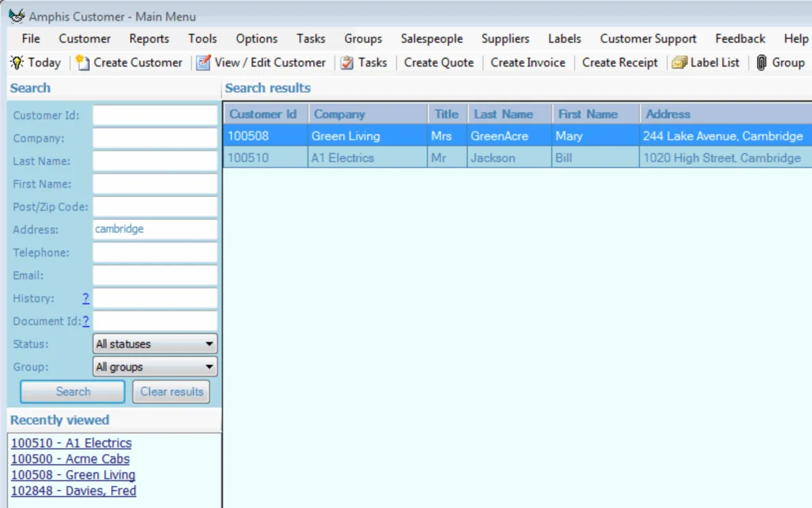Click the Clear results button
This screenshot has height=508, width=812.
[x=171, y=392]
